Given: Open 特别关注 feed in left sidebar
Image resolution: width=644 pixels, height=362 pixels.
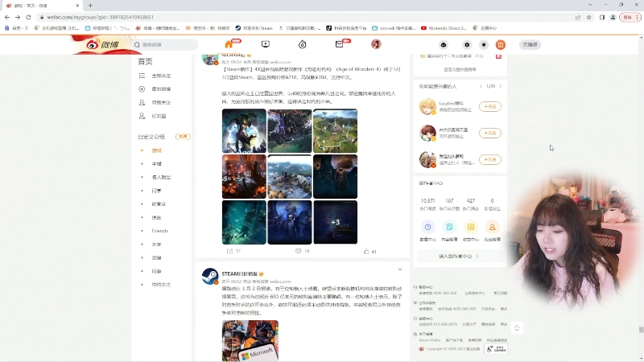Looking at the screenshot, I should pos(161,103).
